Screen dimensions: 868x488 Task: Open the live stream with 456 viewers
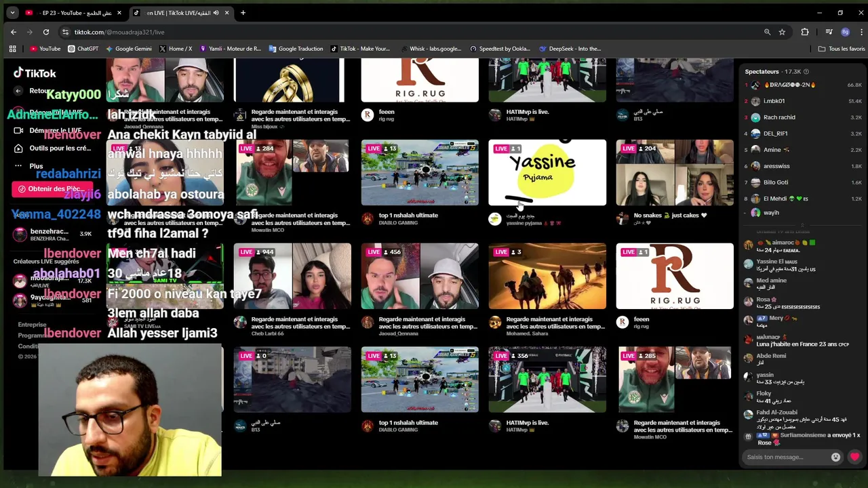[x=420, y=277]
